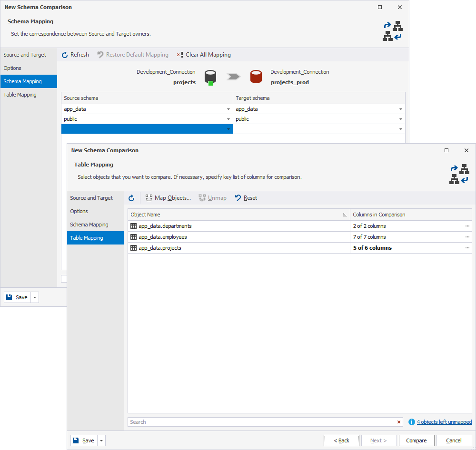Select Schema Mapping in back window sidebar

coord(29,81)
